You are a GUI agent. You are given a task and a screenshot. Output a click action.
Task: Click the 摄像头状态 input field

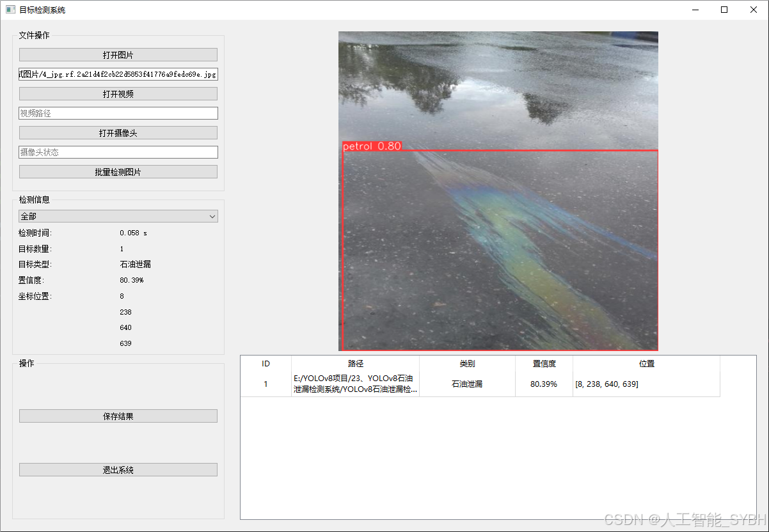(x=118, y=152)
